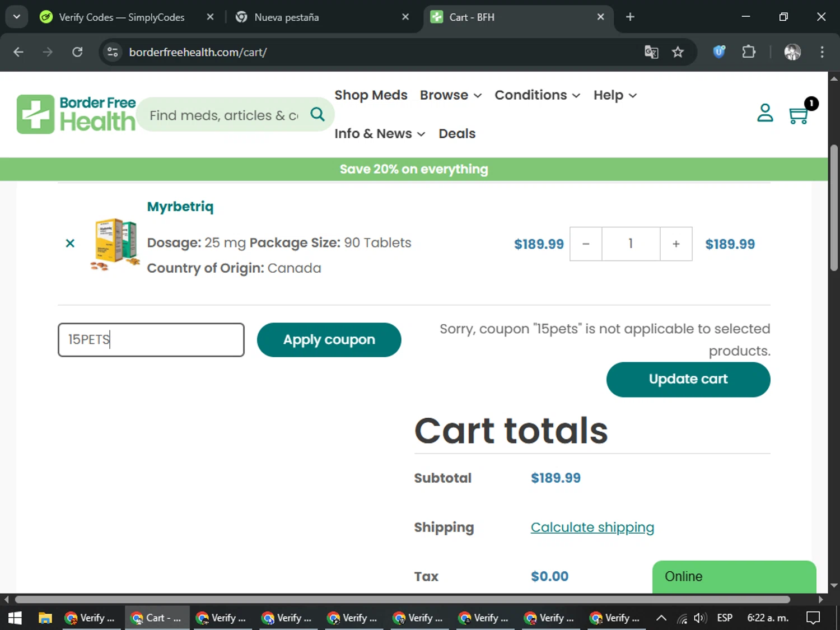Click the address bar URL

pyautogui.click(x=198, y=52)
